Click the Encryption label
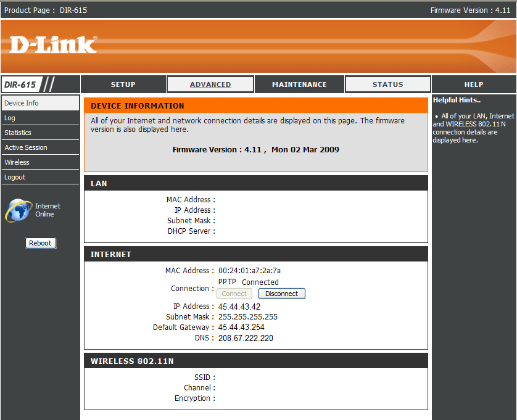 click(x=194, y=398)
